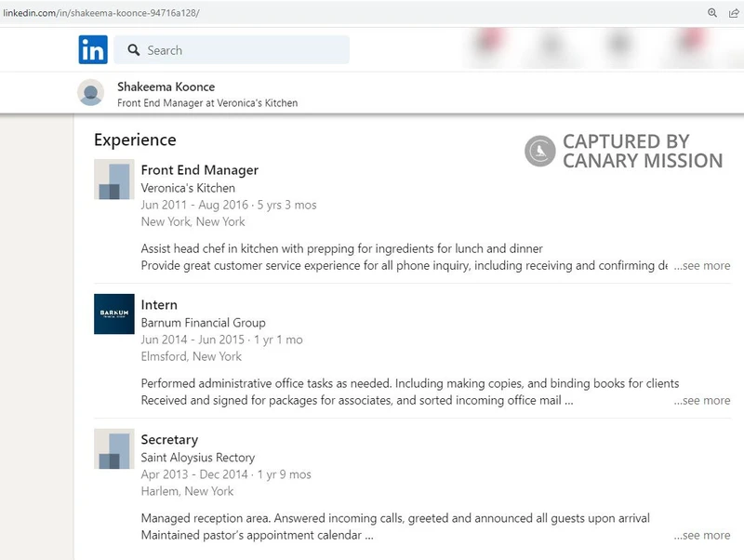The width and height of the screenshot is (744, 560).
Task: Click the Veronica's Kitchen company name
Action: click(x=188, y=188)
